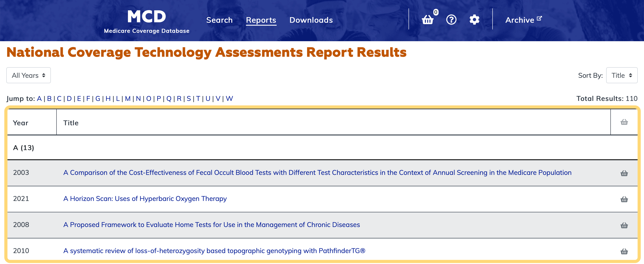Expand the All Years dropdown
644x264 pixels.
click(29, 75)
